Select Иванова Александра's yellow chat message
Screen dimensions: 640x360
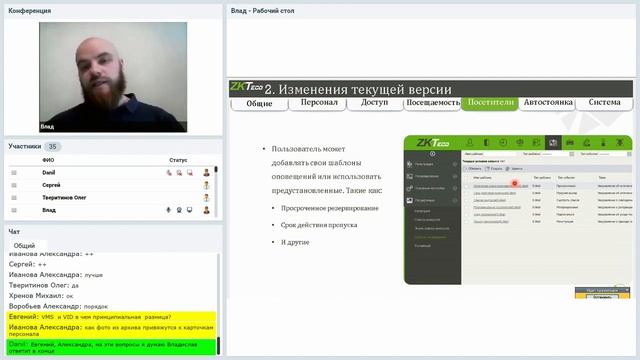pos(111,330)
